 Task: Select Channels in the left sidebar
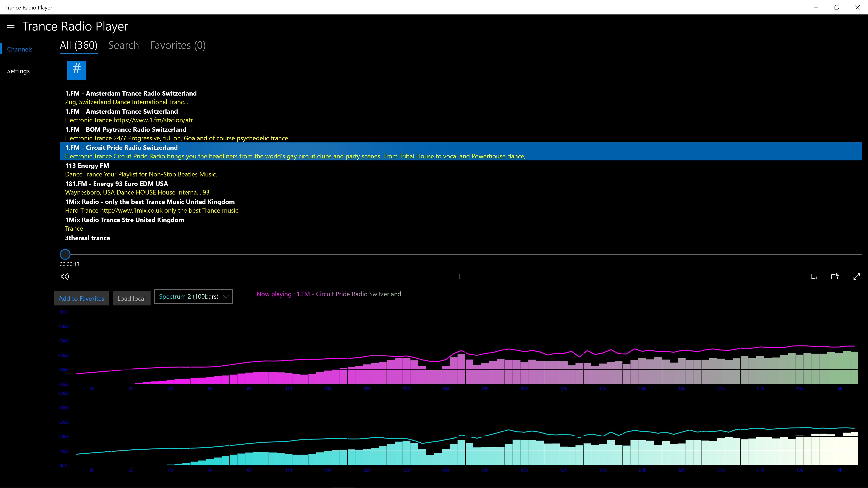coord(20,49)
